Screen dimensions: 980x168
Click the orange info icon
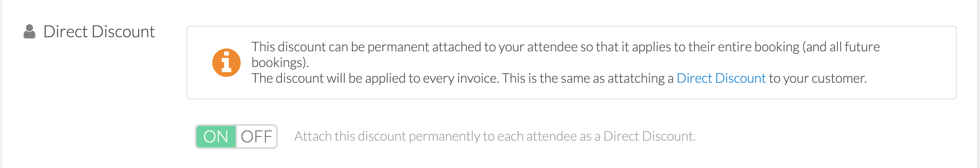[226, 62]
